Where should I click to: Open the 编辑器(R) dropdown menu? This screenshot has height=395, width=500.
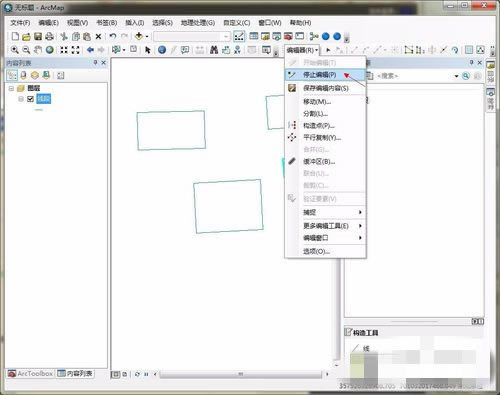click(x=302, y=50)
